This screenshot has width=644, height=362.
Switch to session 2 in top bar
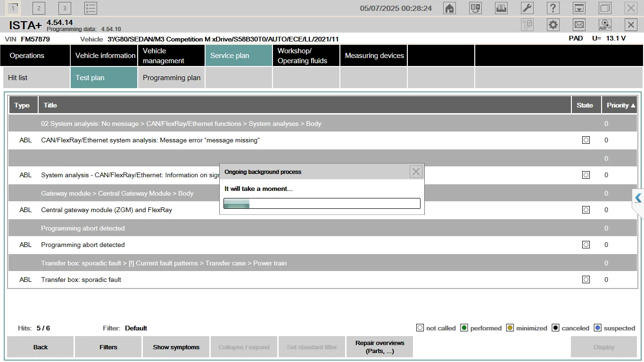point(39,8)
